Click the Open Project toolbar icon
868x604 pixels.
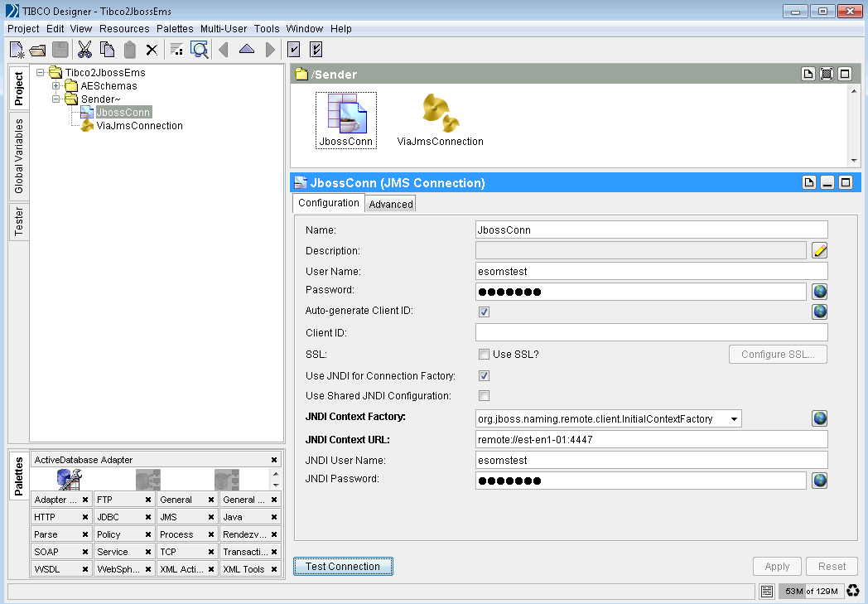pyautogui.click(x=37, y=51)
